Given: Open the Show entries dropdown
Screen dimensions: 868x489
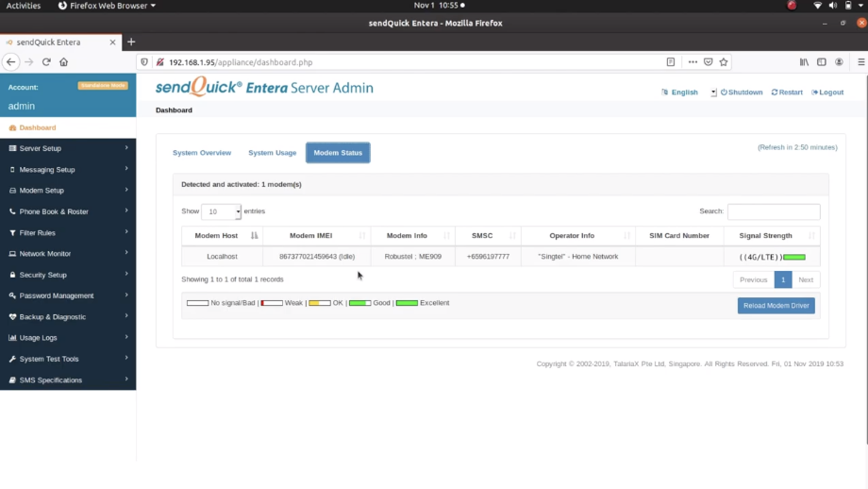Looking at the screenshot, I should pyautogui.click(x=221, y=211).
